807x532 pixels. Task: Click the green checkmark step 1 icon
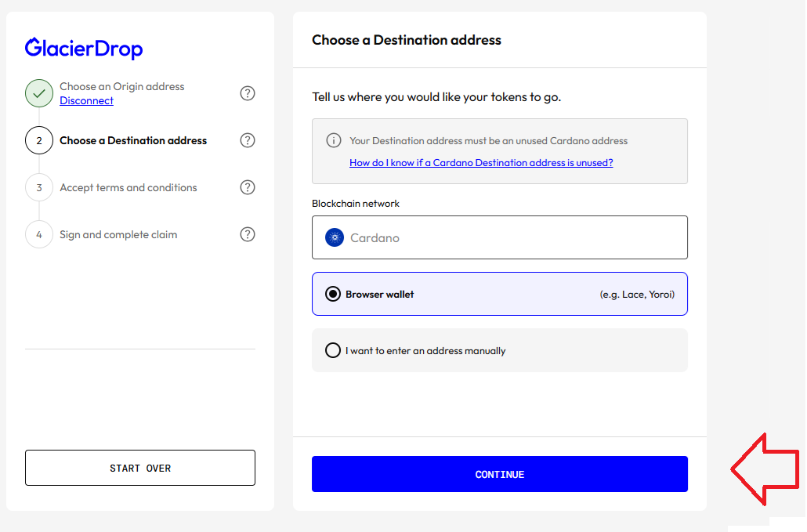[39, 93]
